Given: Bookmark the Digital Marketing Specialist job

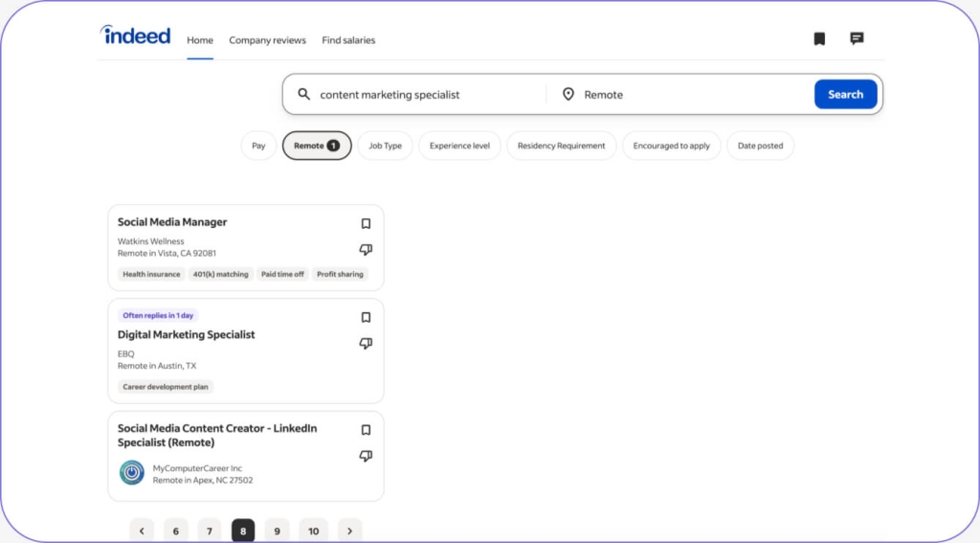Looking at the screenshot, I should click(366, 317).
